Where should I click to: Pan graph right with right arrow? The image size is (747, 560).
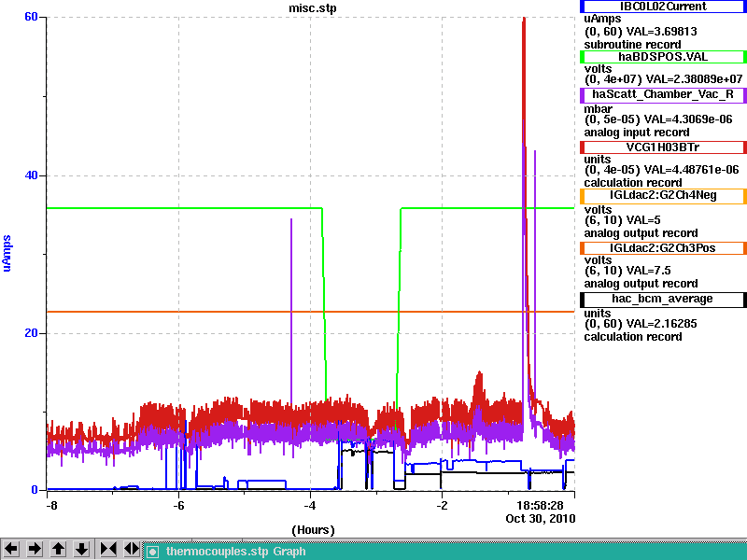35,549
